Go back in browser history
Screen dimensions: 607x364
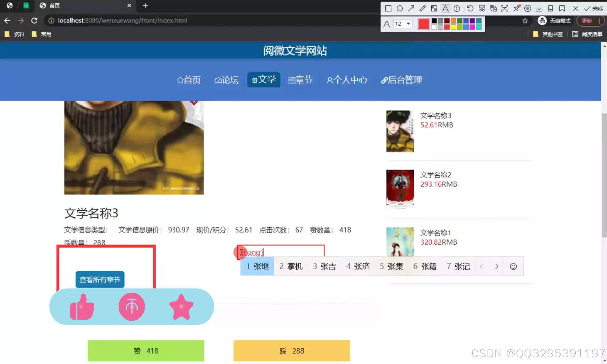click(x=7, y=21)
